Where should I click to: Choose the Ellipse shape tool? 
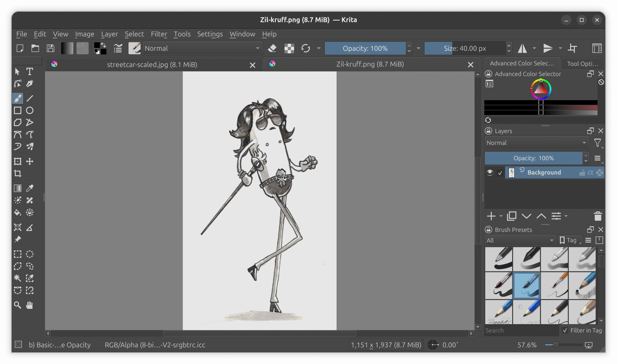click(30, 110)
